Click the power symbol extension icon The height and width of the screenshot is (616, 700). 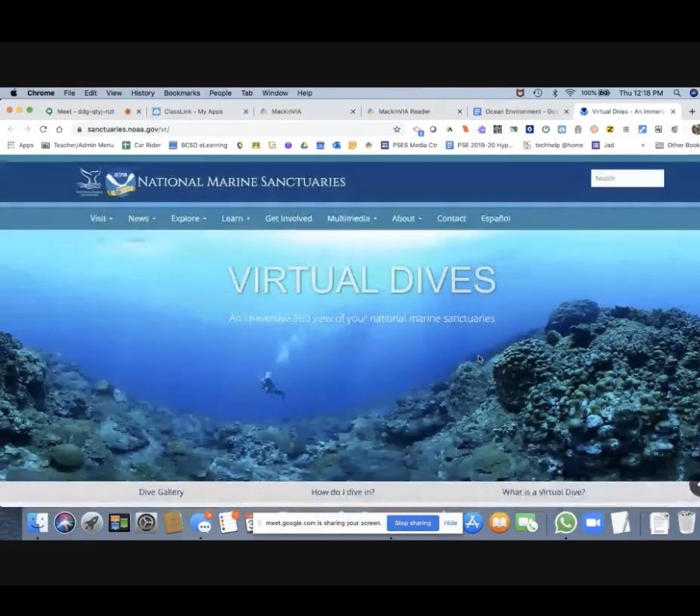tap(545, 129)
